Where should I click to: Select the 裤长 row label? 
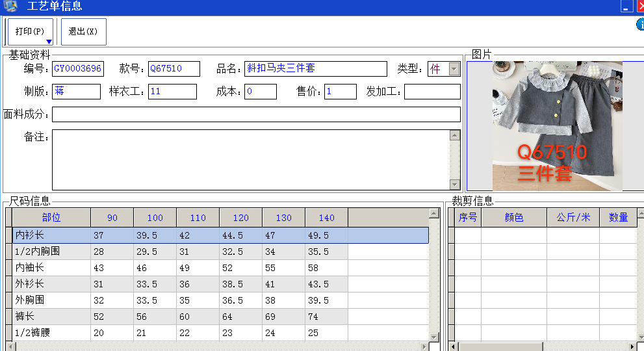51,317
